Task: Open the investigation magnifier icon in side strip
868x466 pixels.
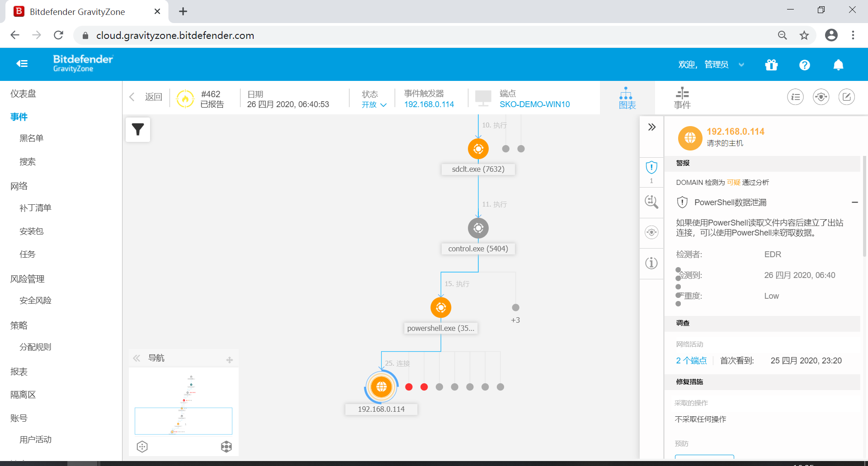Action: (651, 202)
